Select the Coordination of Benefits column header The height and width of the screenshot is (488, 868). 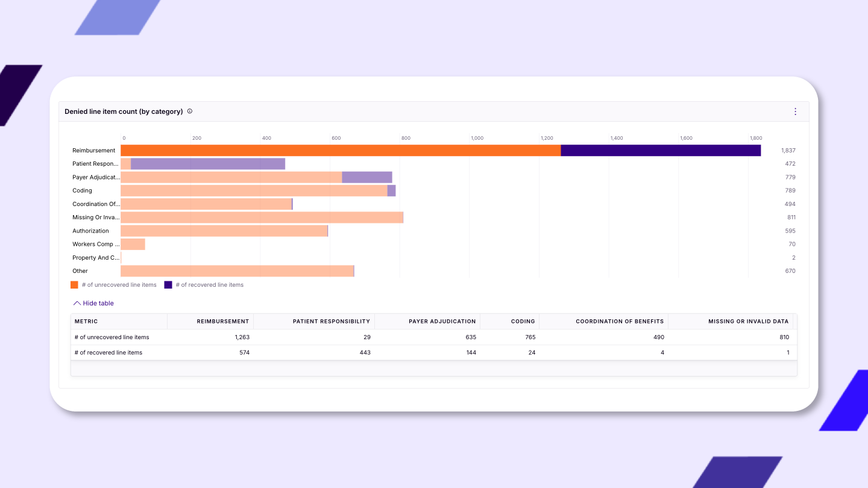click(x=619, y=322)
